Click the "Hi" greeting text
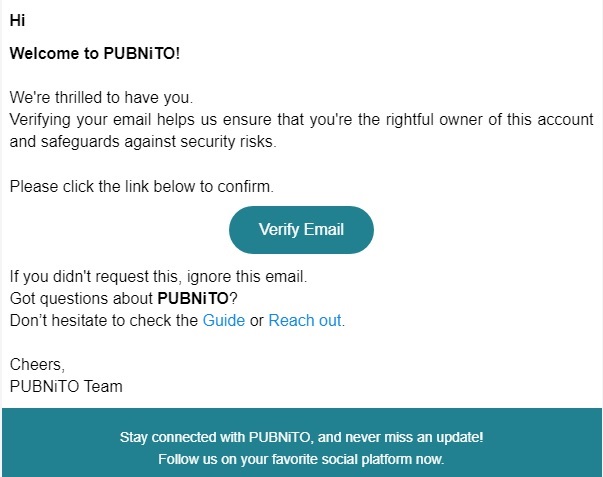The image size is (603, 477). (17, 21)
